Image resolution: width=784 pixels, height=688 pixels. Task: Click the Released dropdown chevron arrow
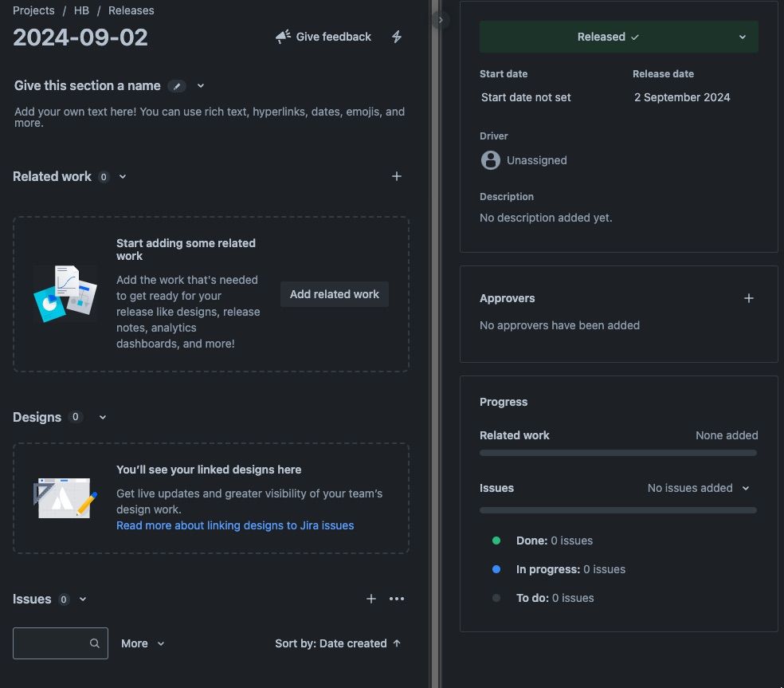click(743, 37)
